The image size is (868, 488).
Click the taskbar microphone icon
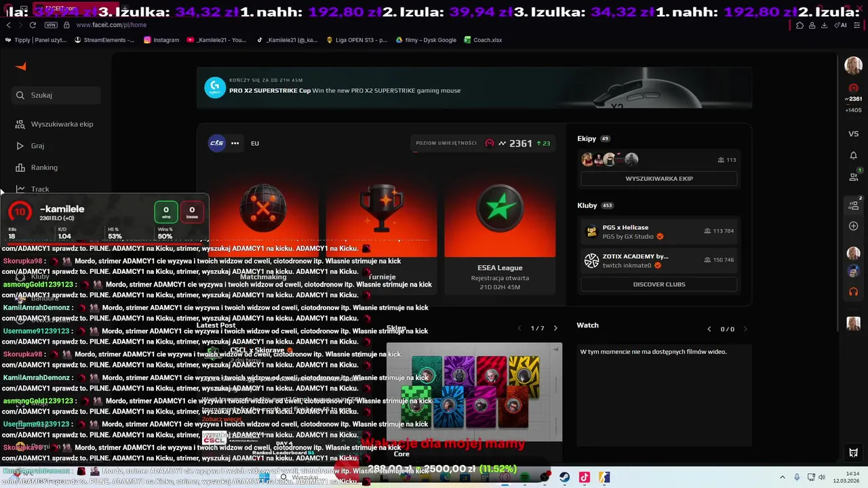(797, 477)
